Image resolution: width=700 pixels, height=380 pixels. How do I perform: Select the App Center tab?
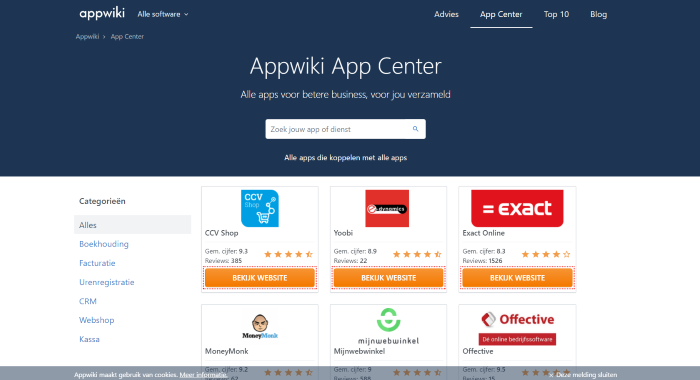click(x=501, y=14)
